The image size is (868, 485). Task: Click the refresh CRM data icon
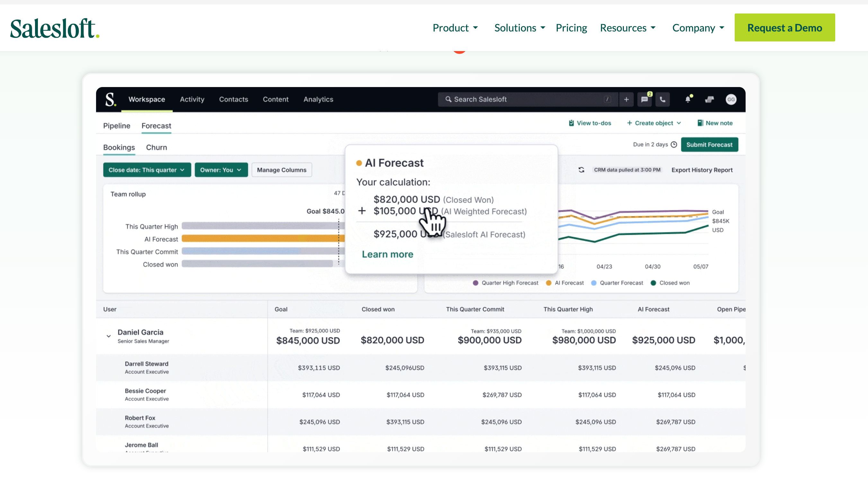[x=581, y=170]
